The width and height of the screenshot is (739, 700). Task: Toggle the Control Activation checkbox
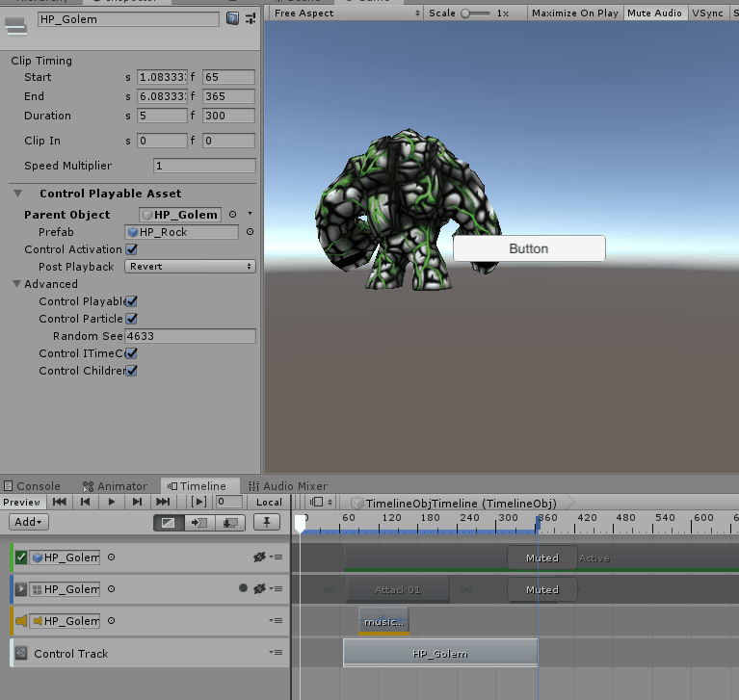tap(131, 249)
